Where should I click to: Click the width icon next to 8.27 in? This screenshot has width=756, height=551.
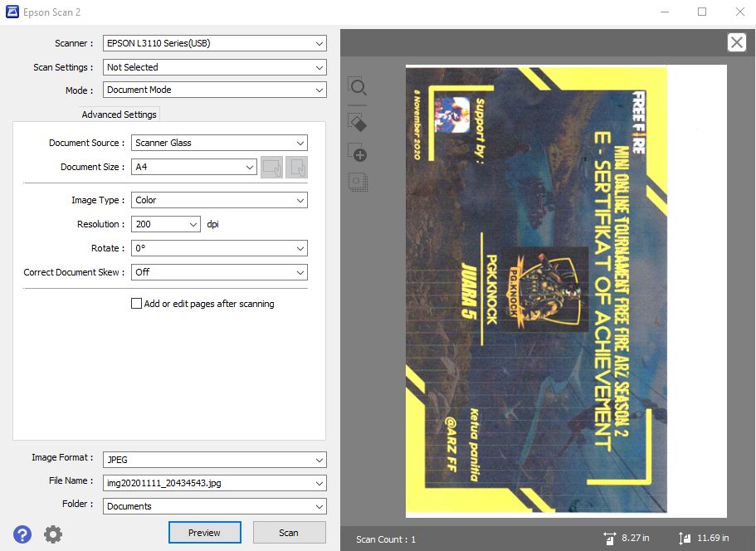coord(609,538)
